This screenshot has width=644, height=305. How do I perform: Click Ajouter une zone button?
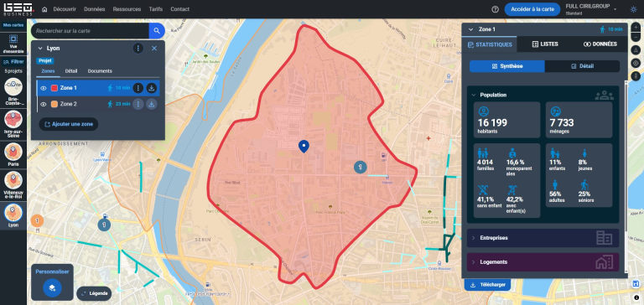click(x=69, y=124)
